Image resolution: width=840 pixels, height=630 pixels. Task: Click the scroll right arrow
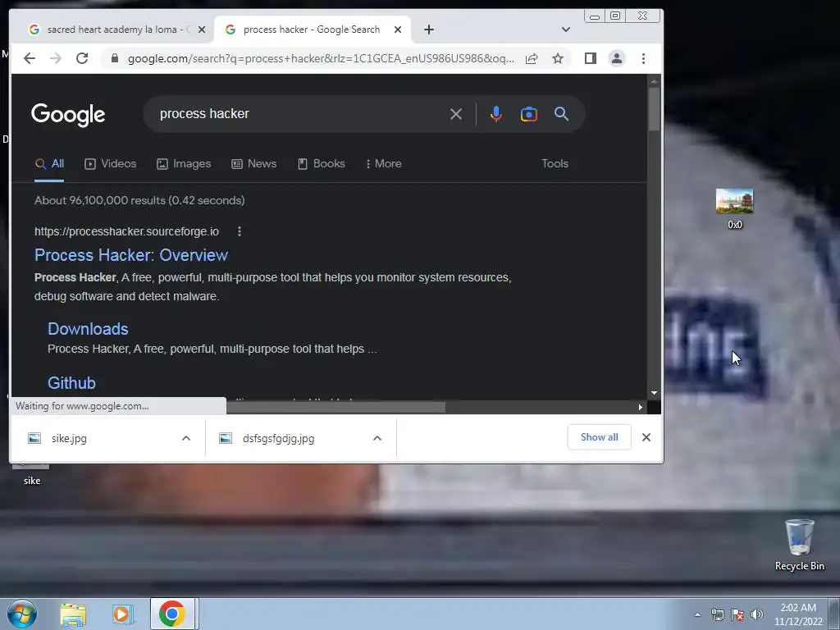point(640,407)
